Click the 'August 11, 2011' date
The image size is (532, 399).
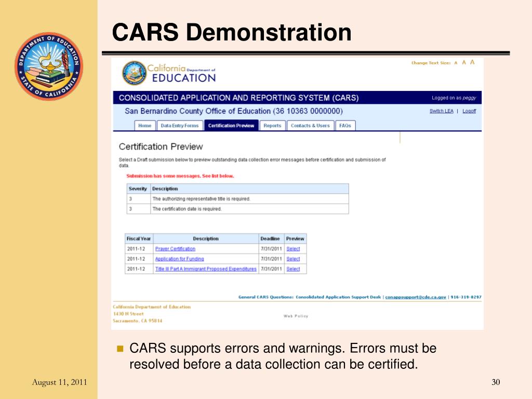point(59,382)
